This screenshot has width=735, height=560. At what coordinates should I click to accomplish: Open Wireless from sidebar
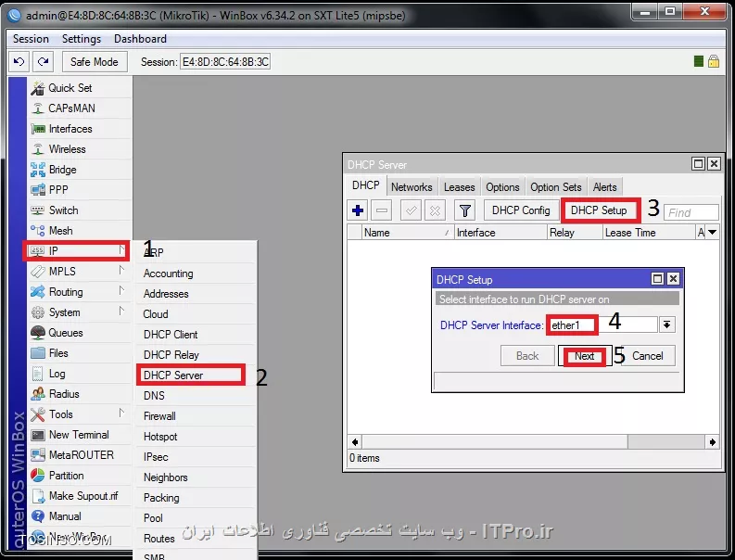click(79, 149)
